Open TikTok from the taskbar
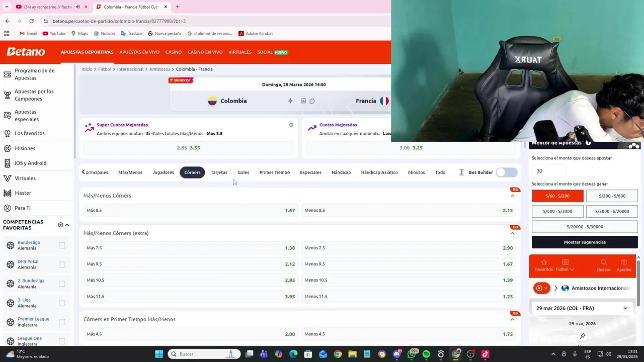The image size is (644, 362). point(485,354)
